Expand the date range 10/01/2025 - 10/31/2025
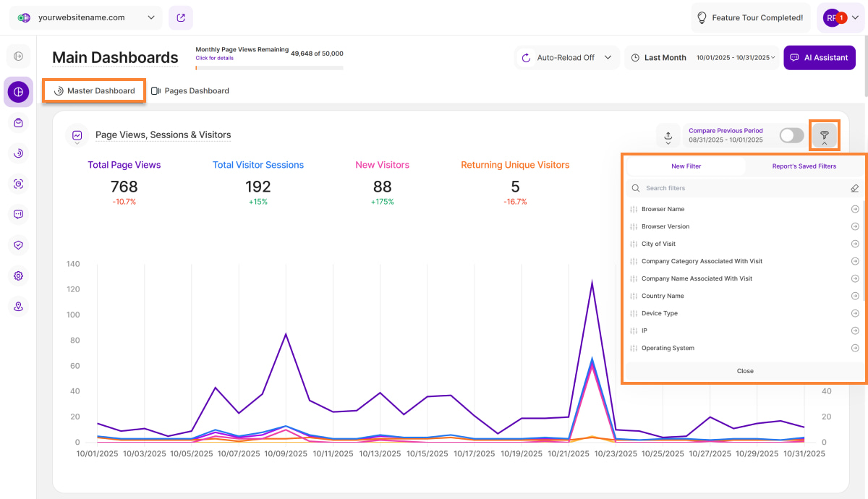This screenshot has height=499, width=868. (x=736, y=58)
